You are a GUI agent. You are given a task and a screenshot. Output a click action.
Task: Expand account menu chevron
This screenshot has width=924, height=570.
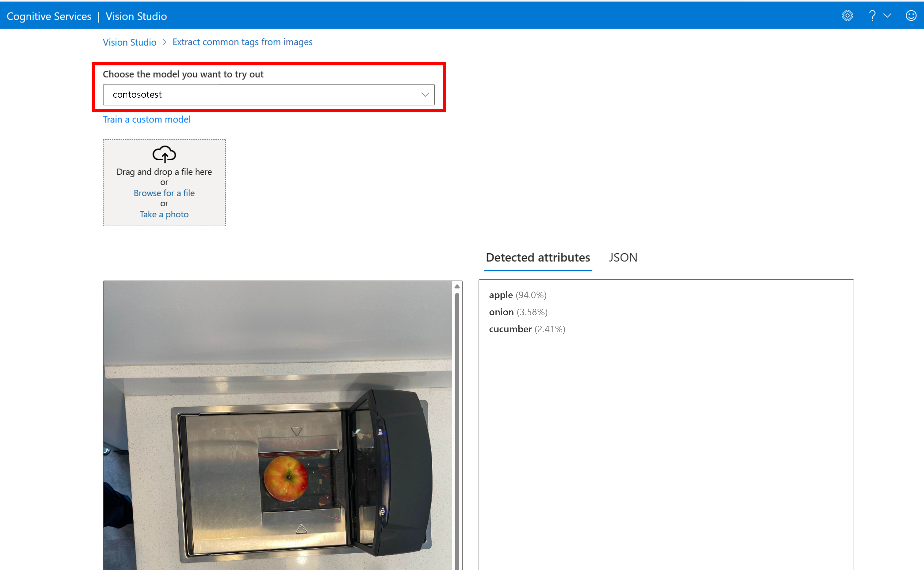coord(886,16)
